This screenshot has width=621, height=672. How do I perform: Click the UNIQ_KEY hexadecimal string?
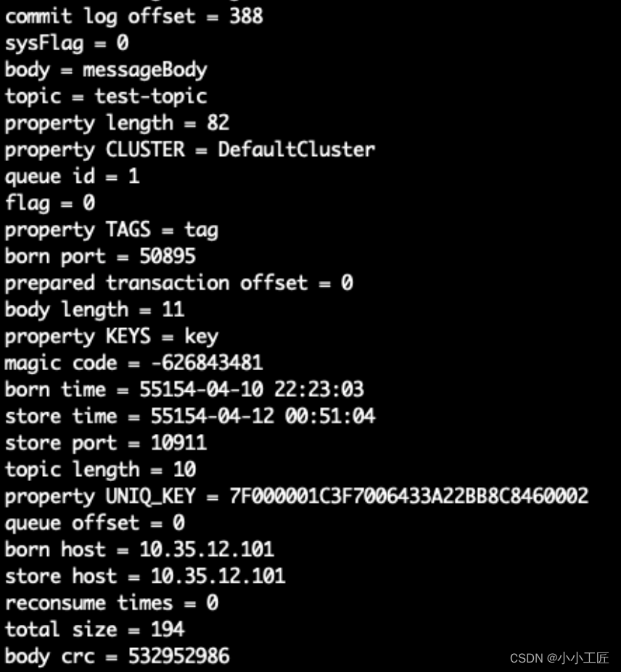click(x=409, y=496)
